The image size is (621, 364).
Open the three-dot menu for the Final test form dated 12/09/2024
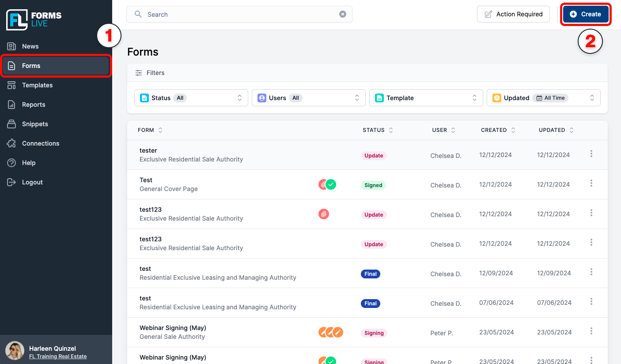click(591, 272)
